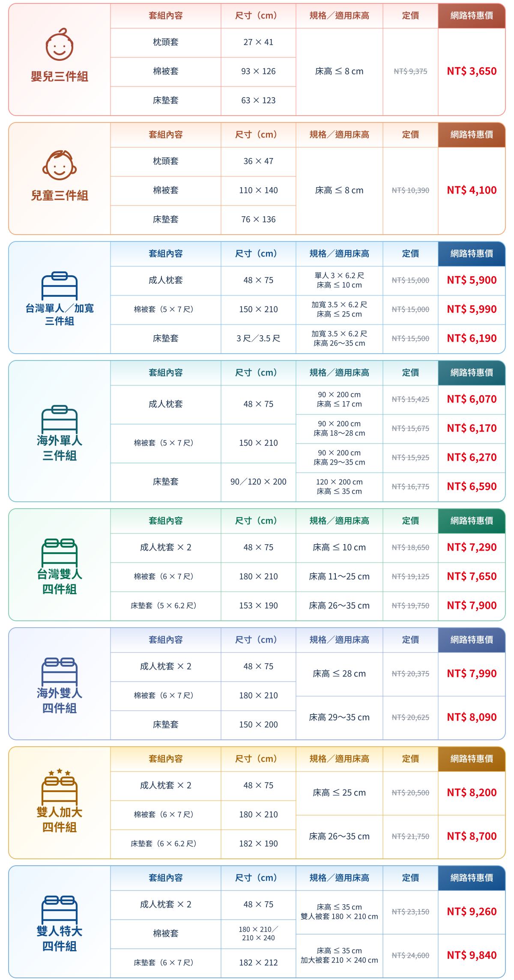
Task: Select the starred bed icon for 雙人加大
Action: tap(60, 787)
